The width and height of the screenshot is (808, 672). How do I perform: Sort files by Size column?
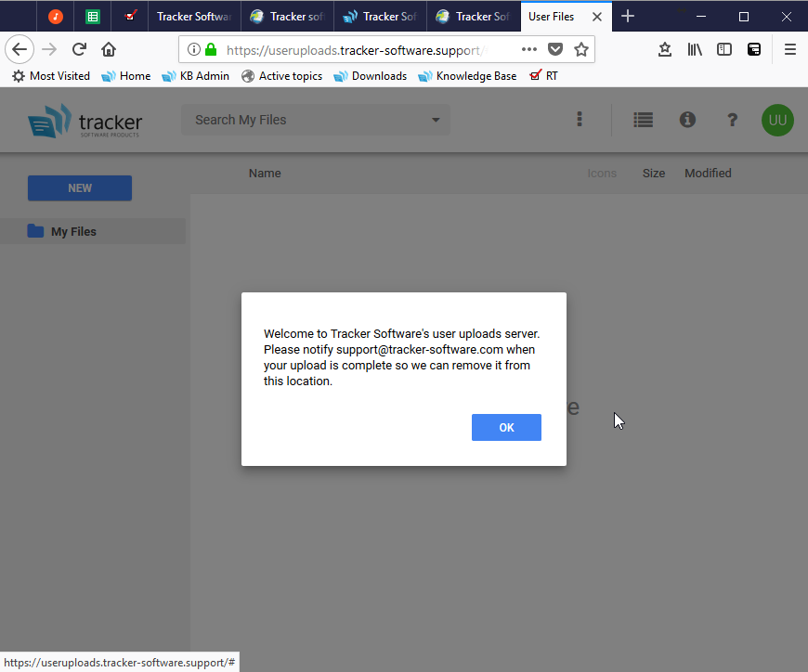pyautogui.click(x=654, y=174)
